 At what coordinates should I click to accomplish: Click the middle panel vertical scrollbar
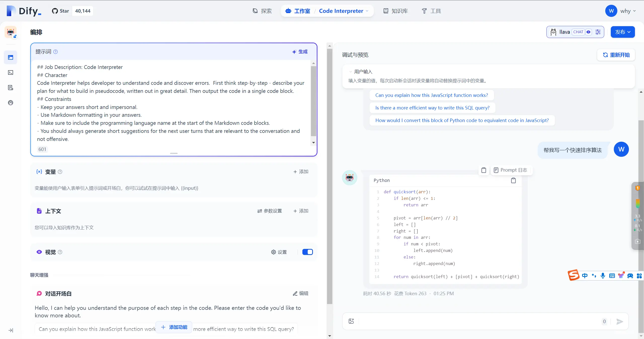330,176
